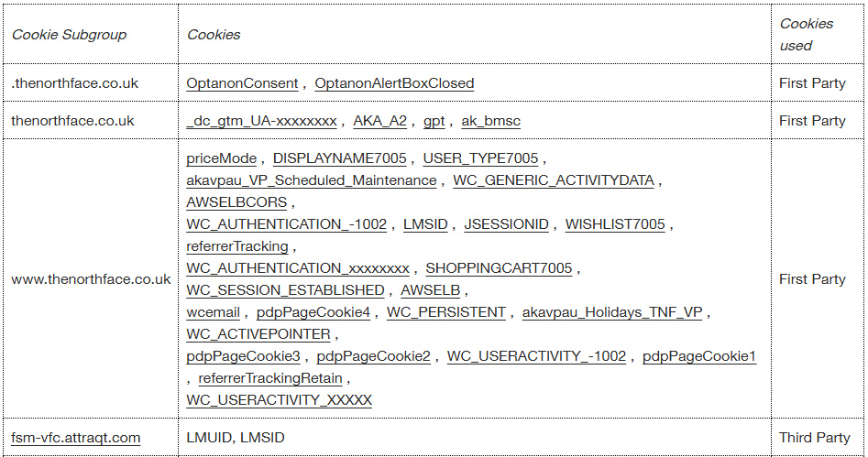The width and height of the screenshot is (868, 457).
Task: Open akavpau_VP_Scheduled_Maintenance cookie link
Action: (x=311, y=180)
